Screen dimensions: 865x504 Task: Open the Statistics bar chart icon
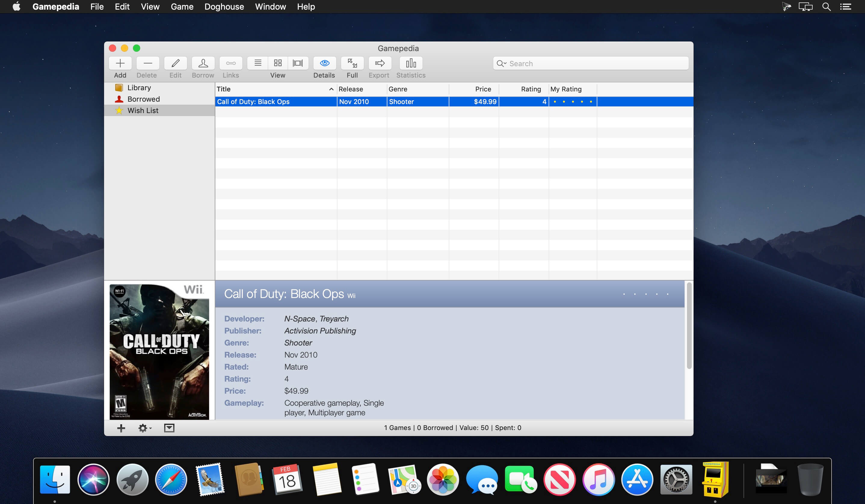tap(411, 63)
